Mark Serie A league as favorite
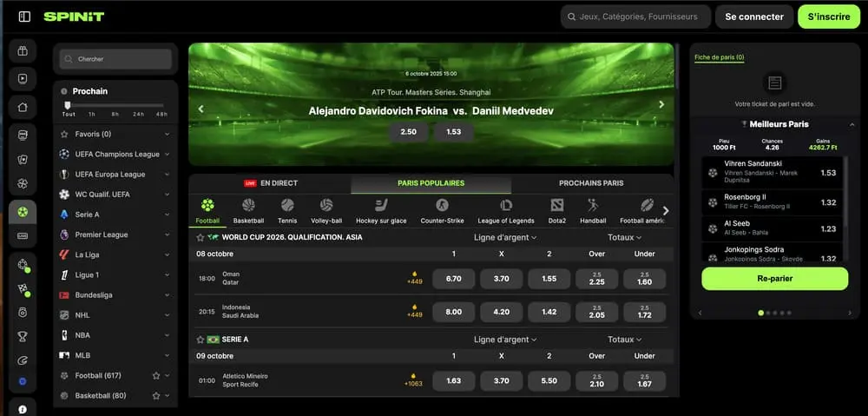Image resolution: width=868 pixels, height=416 pixels. coord(201,340)
